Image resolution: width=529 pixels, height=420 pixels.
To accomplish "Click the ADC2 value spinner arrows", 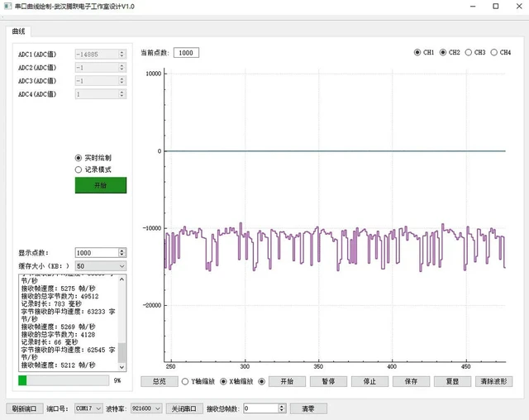I will click(122, 68).
